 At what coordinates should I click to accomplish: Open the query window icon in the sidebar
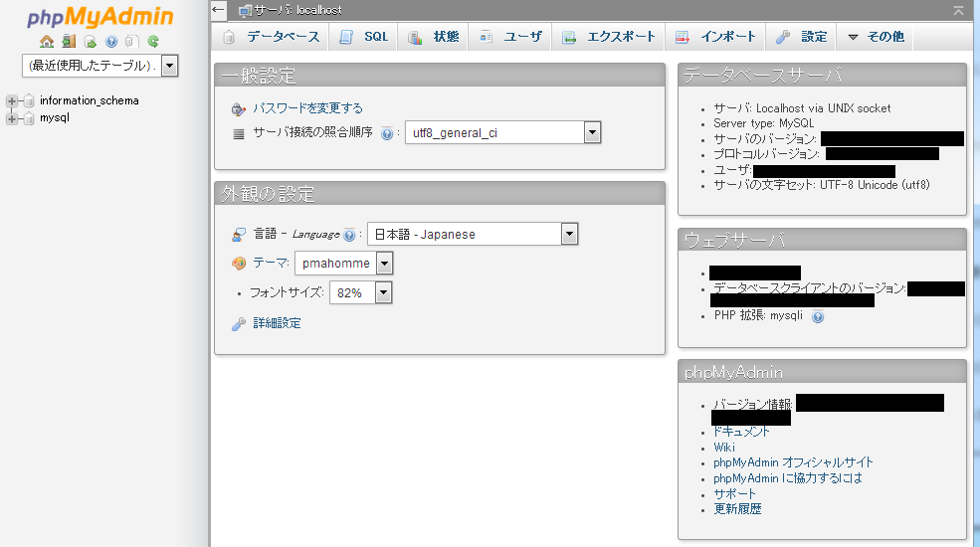pos(90,42)
